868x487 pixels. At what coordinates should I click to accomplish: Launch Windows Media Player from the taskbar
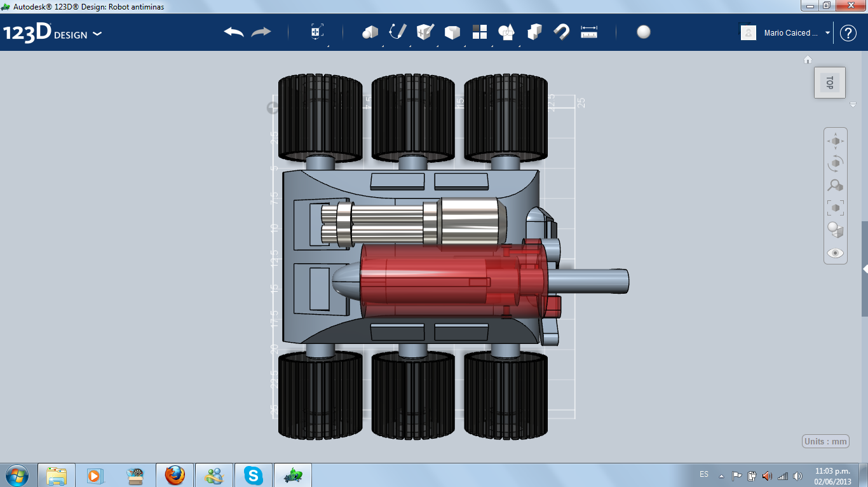pos(95,475)
